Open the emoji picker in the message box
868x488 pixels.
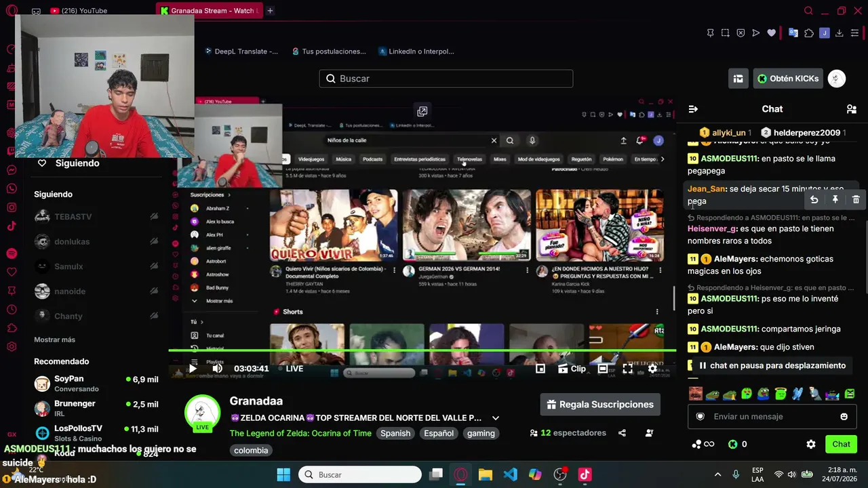844,417
